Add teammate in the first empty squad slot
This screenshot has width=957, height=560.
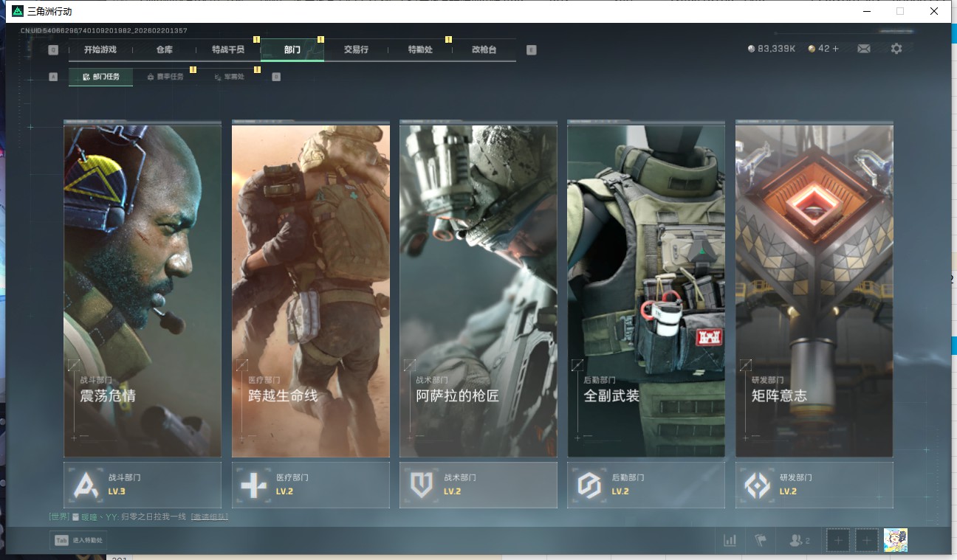click(837, 541)
